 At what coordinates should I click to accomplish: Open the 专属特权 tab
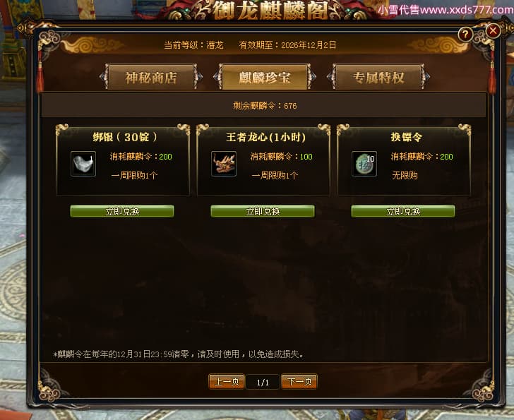[x=378, y=78]
